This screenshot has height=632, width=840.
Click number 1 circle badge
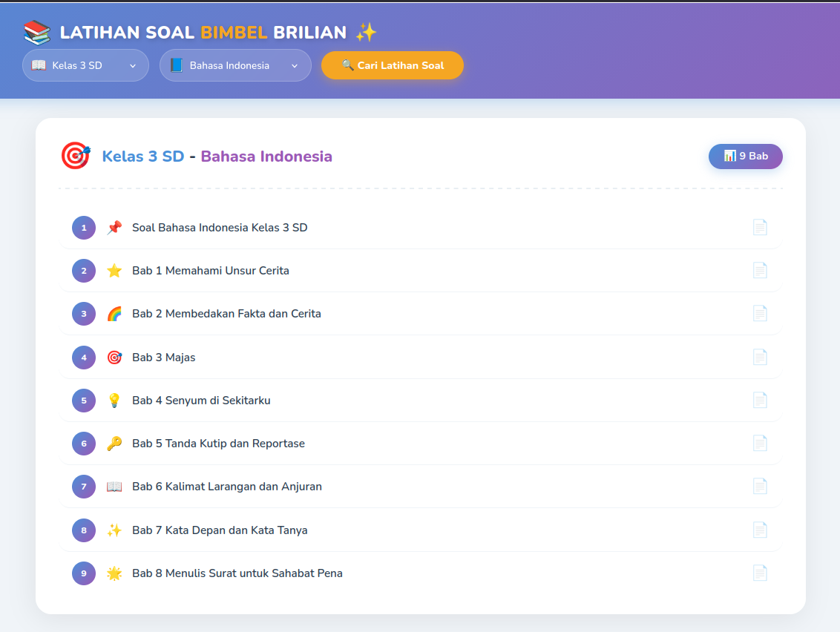[84, 228]
